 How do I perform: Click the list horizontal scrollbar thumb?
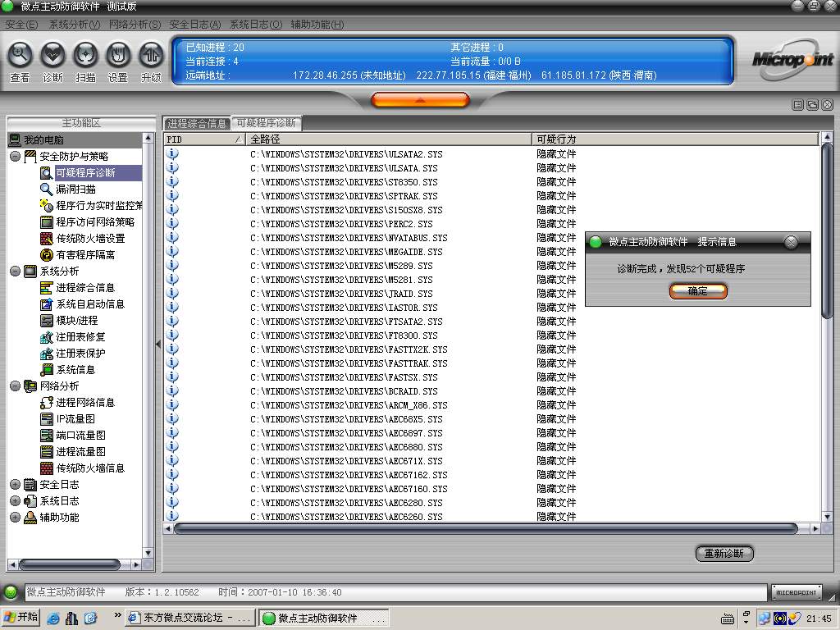pos(486,529)
